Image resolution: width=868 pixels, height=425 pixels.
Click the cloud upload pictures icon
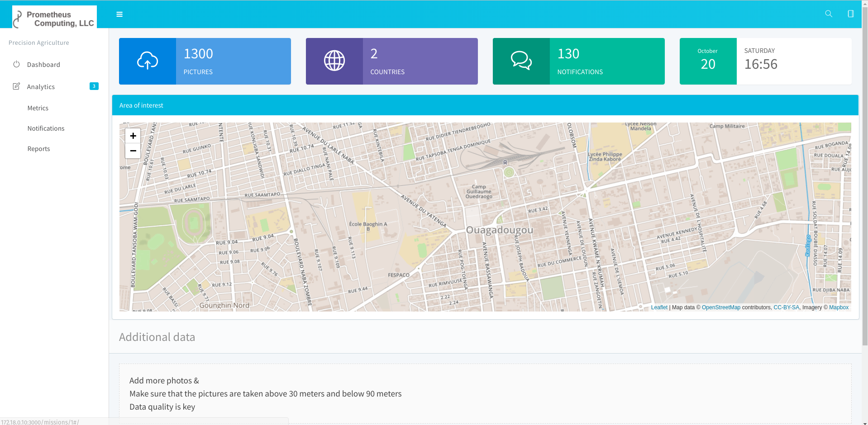[148, 61]
